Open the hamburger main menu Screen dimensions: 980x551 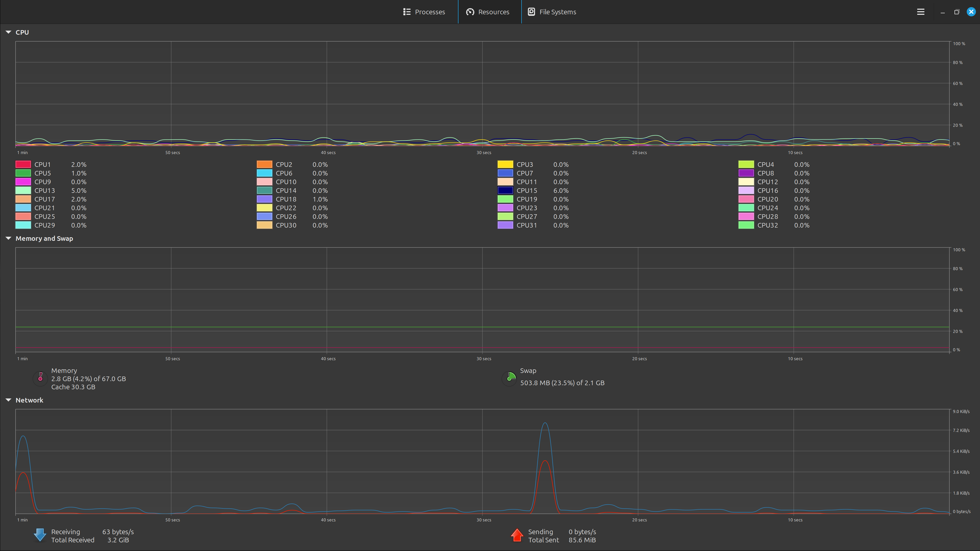coord(921,12)
